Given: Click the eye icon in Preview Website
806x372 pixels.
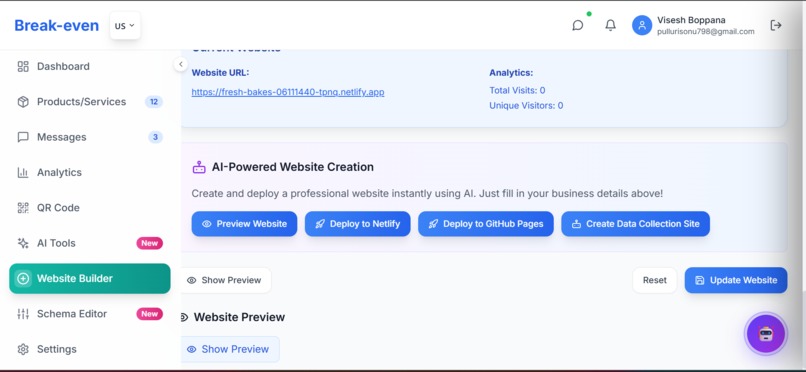Looking at the screenshot, I should point(207,224).
